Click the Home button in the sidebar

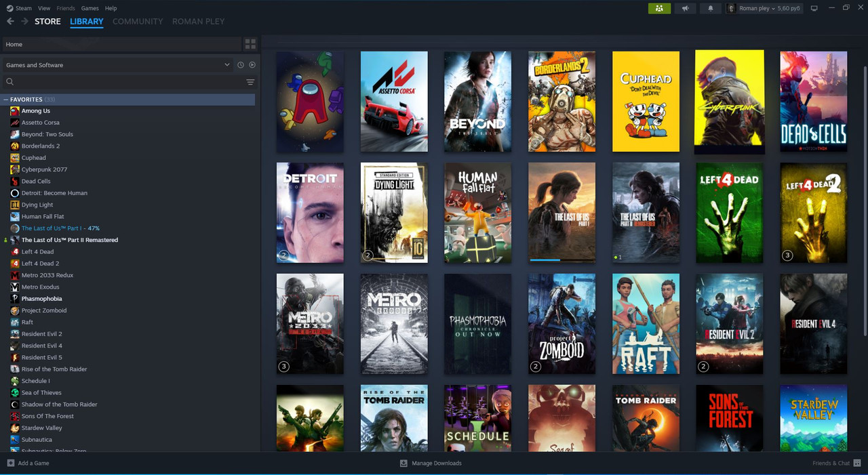[122, 44]
